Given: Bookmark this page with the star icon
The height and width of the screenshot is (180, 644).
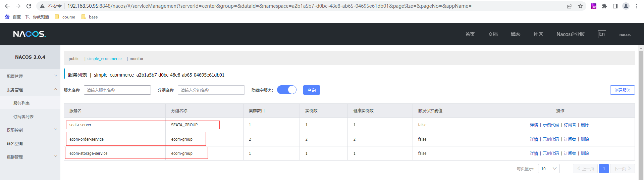Looking at the screenshot, I should pos(580,6).
